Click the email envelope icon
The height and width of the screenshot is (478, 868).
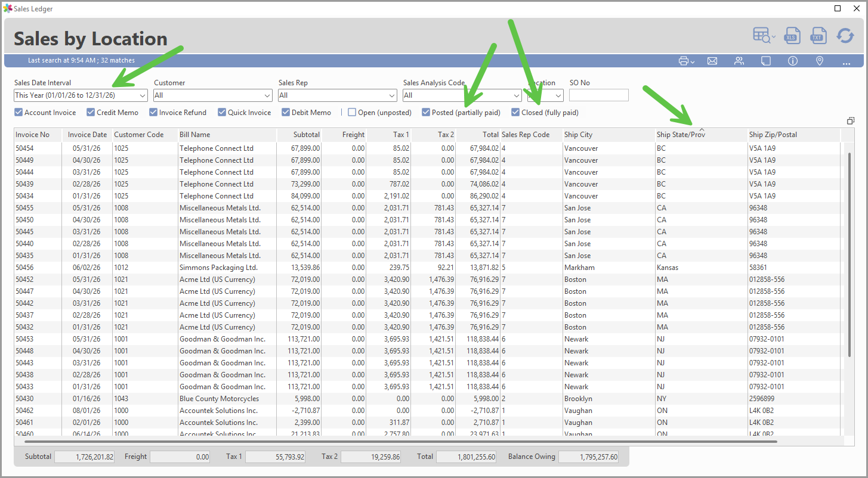click(712, 61)
